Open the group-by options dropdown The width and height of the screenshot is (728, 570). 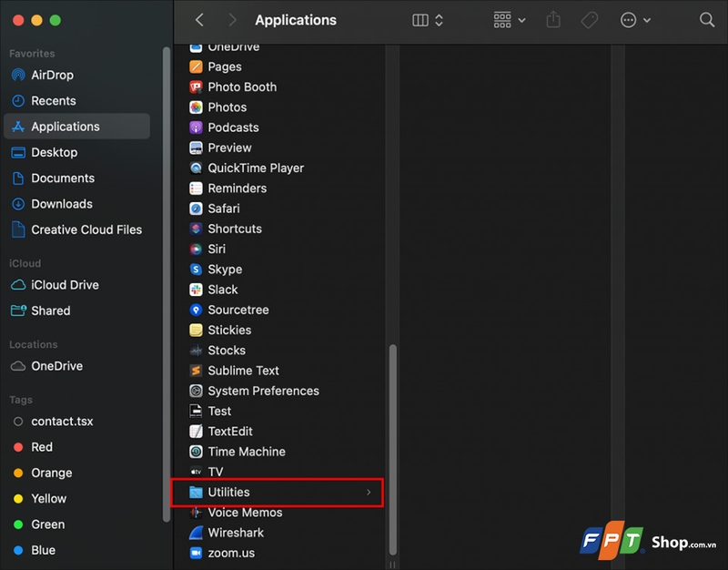[x=509, y=20]
